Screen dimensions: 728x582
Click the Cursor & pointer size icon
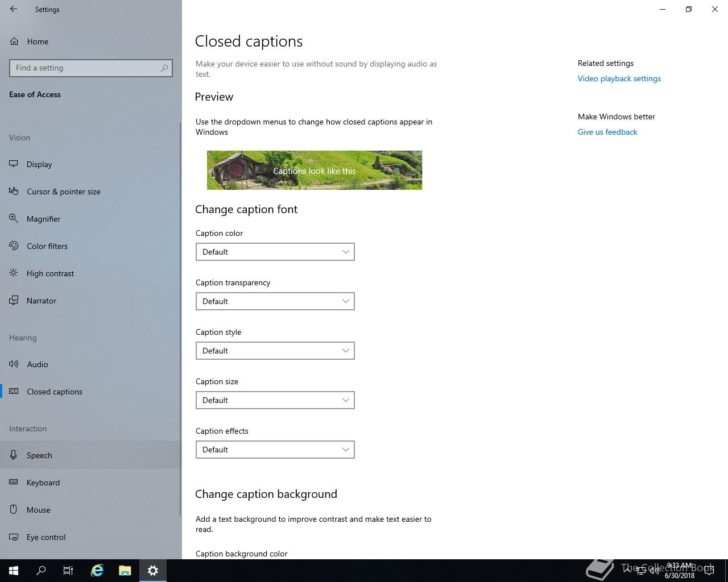[x=14, y=192]
